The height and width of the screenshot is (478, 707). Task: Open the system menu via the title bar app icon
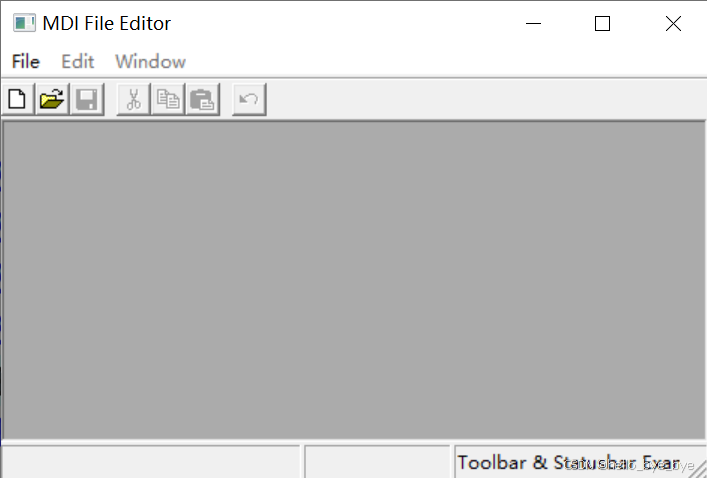coord(24,23)
